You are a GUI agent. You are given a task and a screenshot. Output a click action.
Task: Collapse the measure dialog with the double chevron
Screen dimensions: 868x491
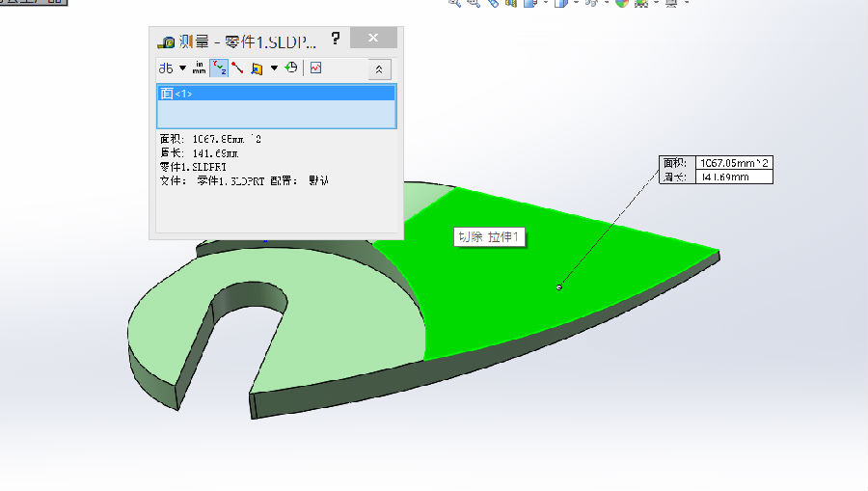tap(379, 69)
